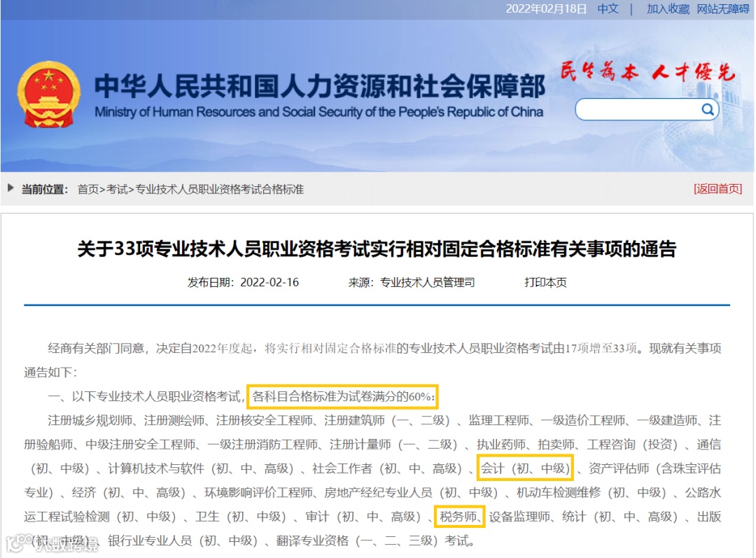Viewport: 756px width, 558px height.
Task: Click the text 通告如下：
Action: [x=50, y=372]
